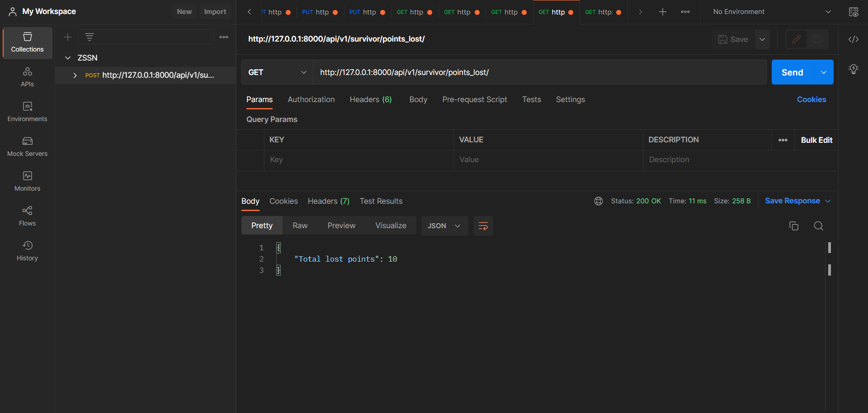Open the filter icon in the collections sidebar
This screenshot has width=868, height=413.
(90, 37)
